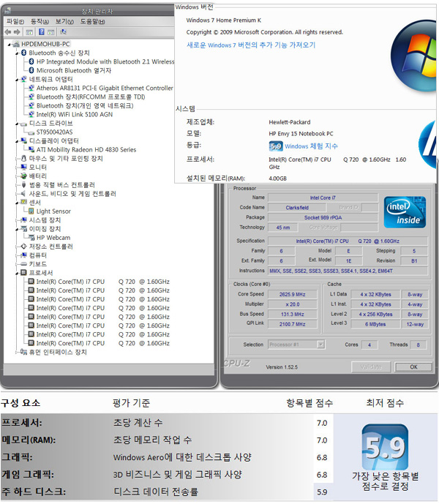Screen dimensions: 439x504
Task: Open the 도움말(H) menu
Action: tap(93, 21)
